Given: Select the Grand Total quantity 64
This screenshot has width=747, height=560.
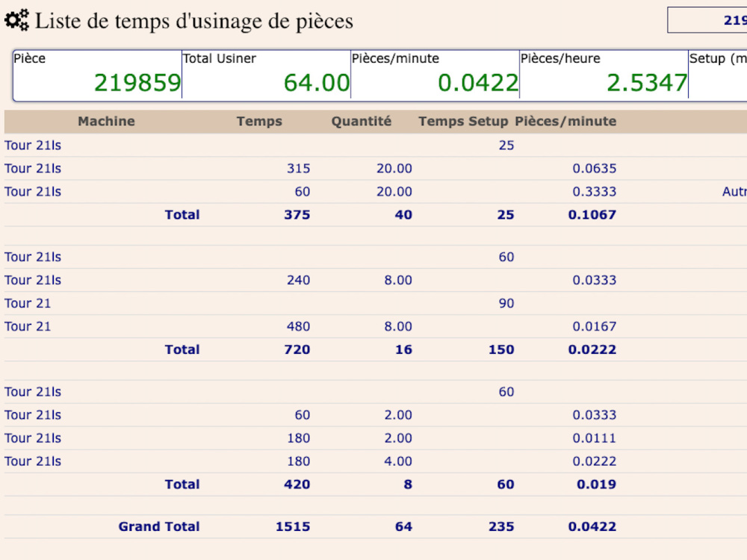Looking at the screenshot, I should 403,526.
